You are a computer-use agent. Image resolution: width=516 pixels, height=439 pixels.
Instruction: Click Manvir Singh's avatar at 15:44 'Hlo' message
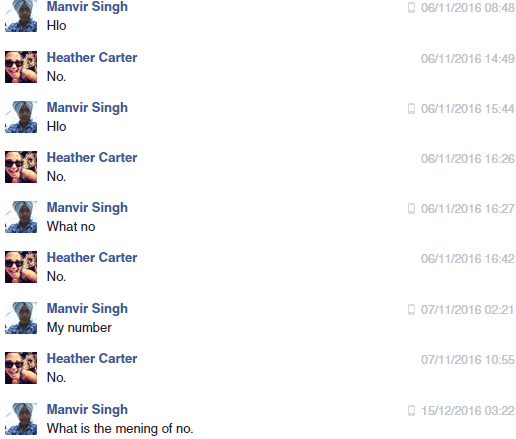(x=21, y=117)
